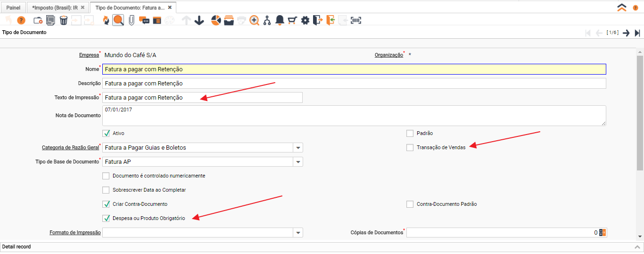Expand the Detail record panel chevron
Image resolution: width=644 pixels, height=254 pixels.
pyautogui.click(x=637, y=247)
